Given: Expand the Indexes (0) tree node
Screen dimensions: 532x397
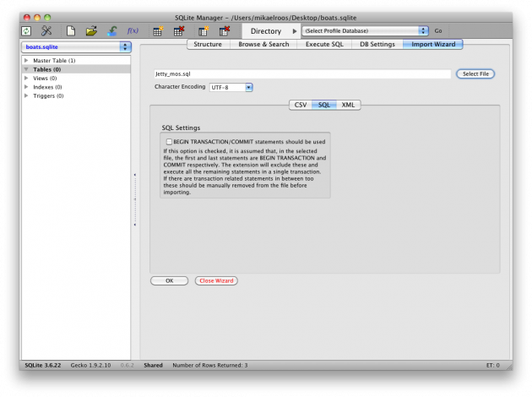Looking at the screenshot, I should click(x=26, y=87).
